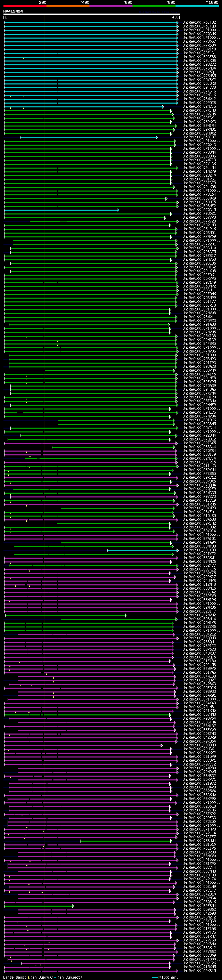Click the orange ~40% identity legend segment

(68, 6)
